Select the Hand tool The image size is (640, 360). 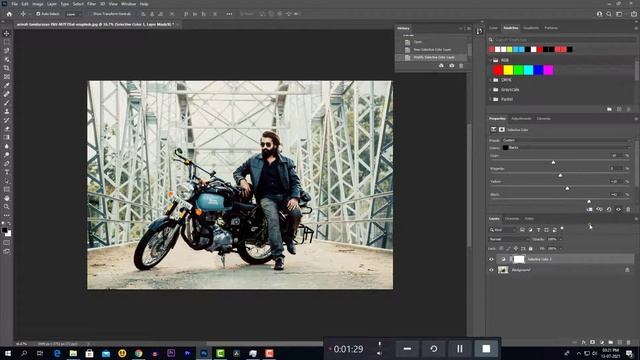(x=7, y=198)
